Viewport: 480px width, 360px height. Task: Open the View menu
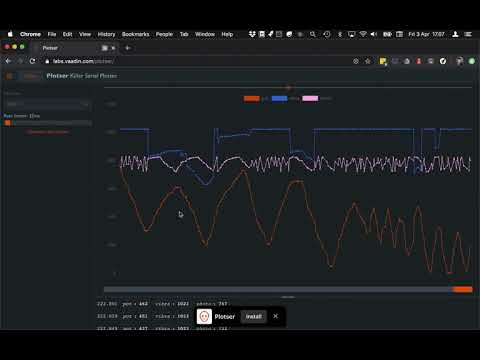click(x=85, y=34)
